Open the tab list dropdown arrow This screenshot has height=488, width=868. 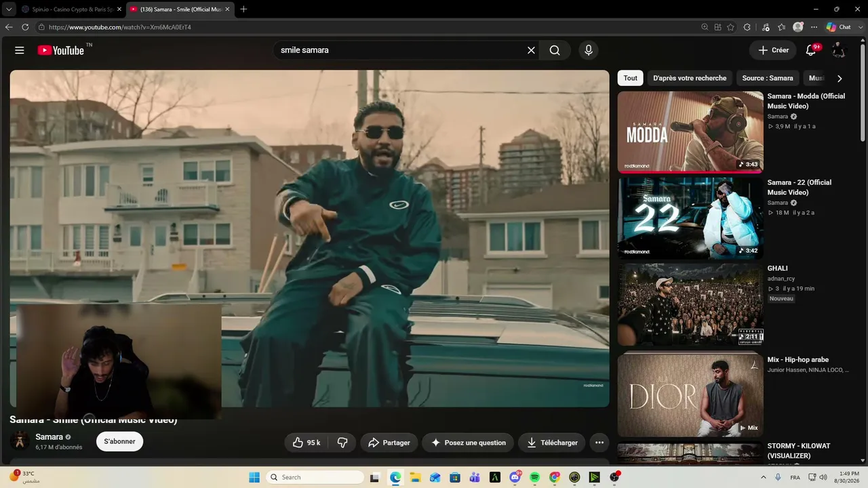coord(9,9)
